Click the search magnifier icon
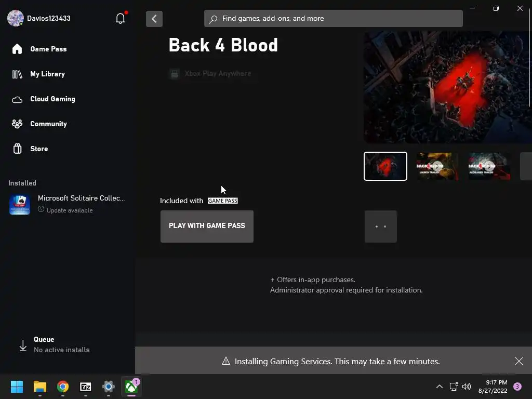532x399 pixels. [x=213, y=19]
